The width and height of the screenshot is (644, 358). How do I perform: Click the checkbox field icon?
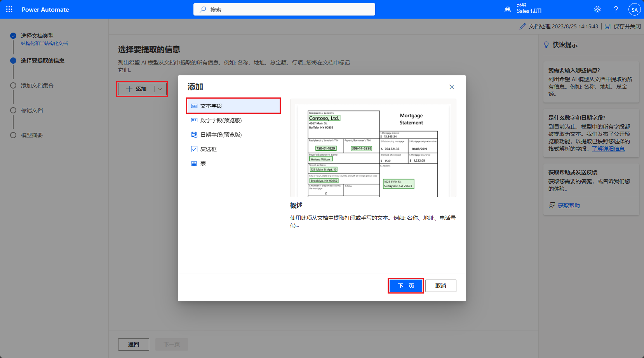tap(194, 149)
